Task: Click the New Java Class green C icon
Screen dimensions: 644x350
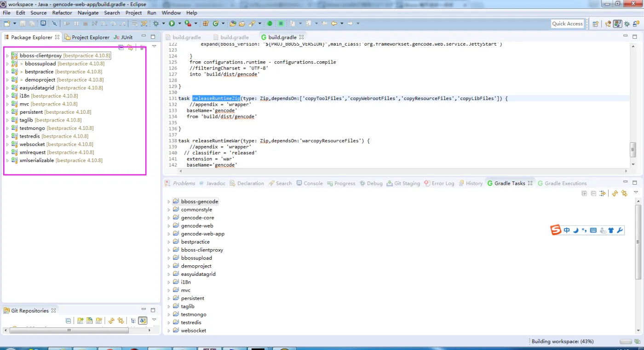Action: point(216,23)
